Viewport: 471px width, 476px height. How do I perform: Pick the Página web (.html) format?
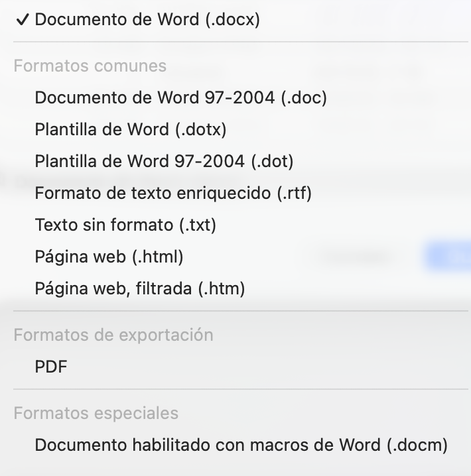[x=109, y=257]
